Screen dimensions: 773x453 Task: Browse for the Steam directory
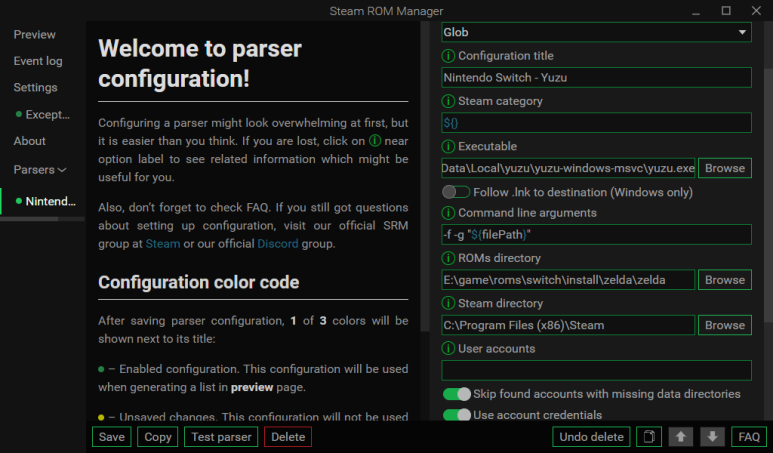tap(725, 325)
